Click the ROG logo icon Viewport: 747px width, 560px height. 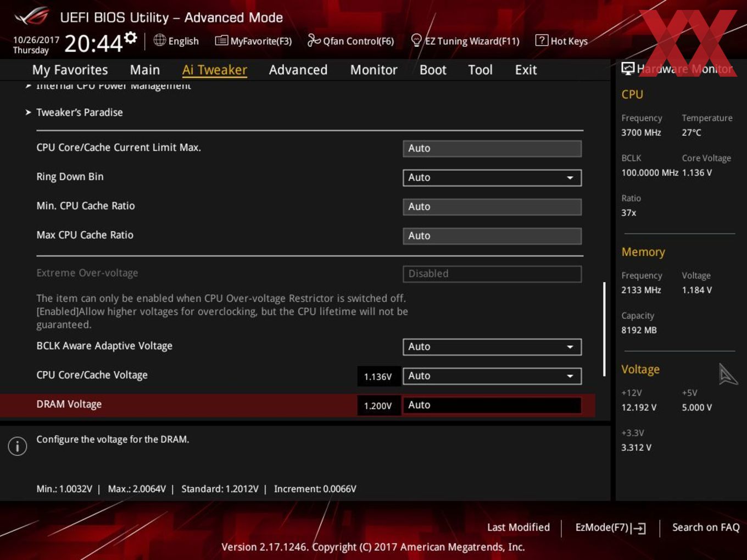pyautogui.click(x=32, y=16)
